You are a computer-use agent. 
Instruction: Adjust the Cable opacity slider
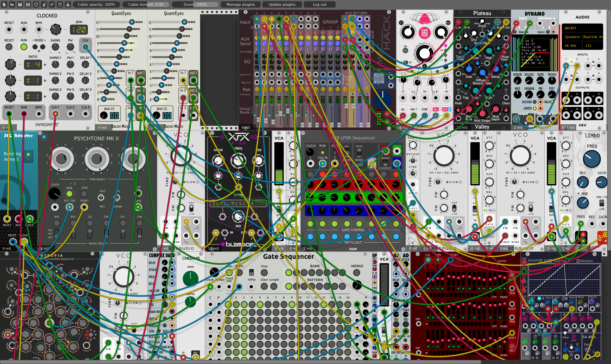pyautogui.click(x=97, y=4)
